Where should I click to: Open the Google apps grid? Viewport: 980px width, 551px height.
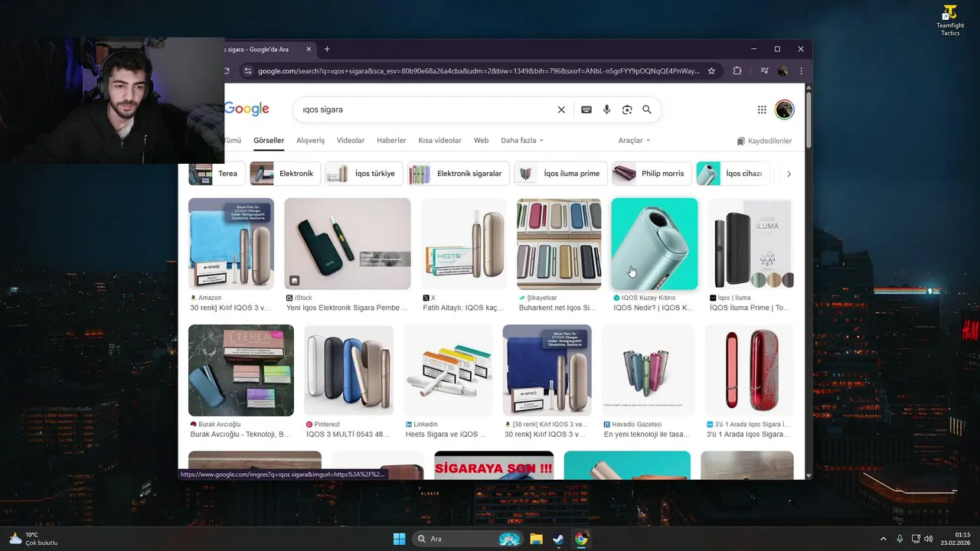point(762,109)
